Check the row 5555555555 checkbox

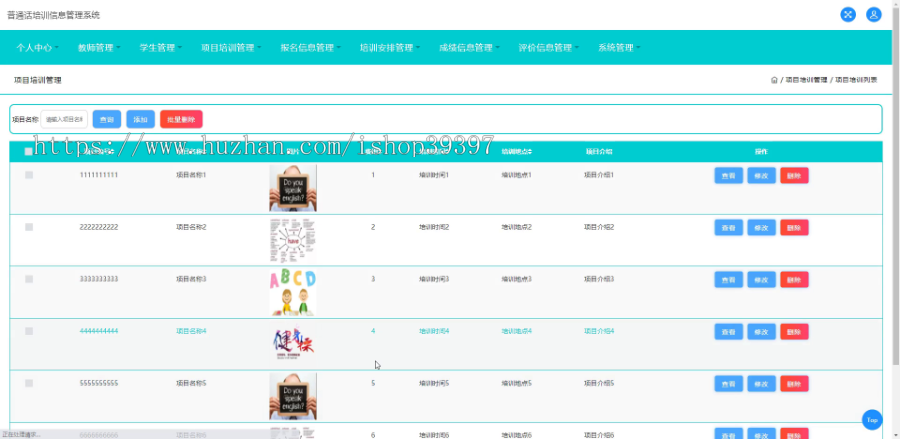[x=29, y=383]
